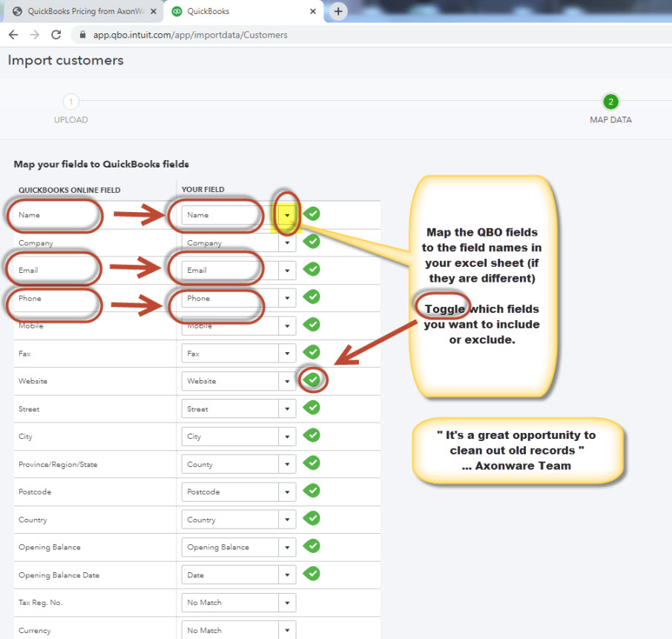Viewport: 672px width, 639px height.
Task: Go back with browser back arrow
Action: pos(13,35)
